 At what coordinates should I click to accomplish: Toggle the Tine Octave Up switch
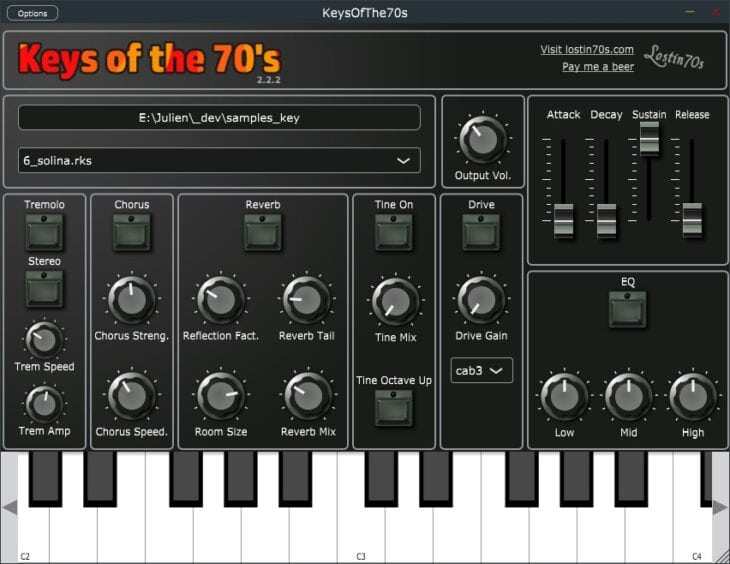click(x=394, y=408)
